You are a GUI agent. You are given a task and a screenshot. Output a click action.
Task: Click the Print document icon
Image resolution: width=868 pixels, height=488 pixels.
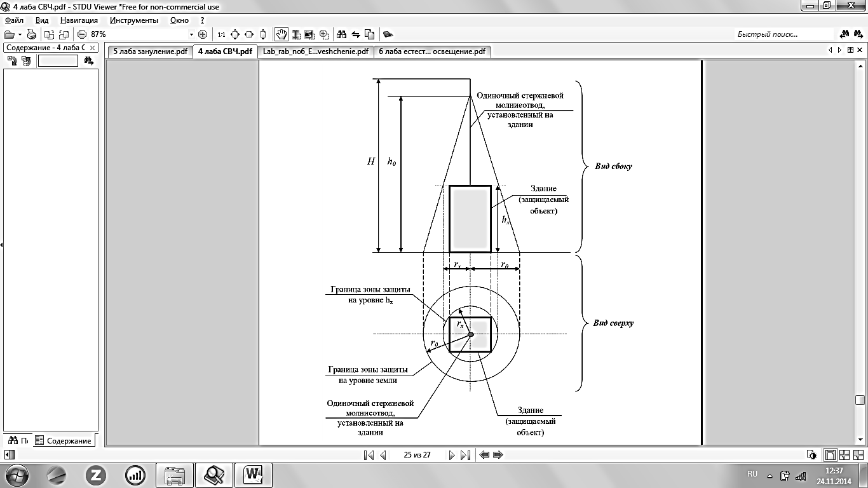[32, 34]
